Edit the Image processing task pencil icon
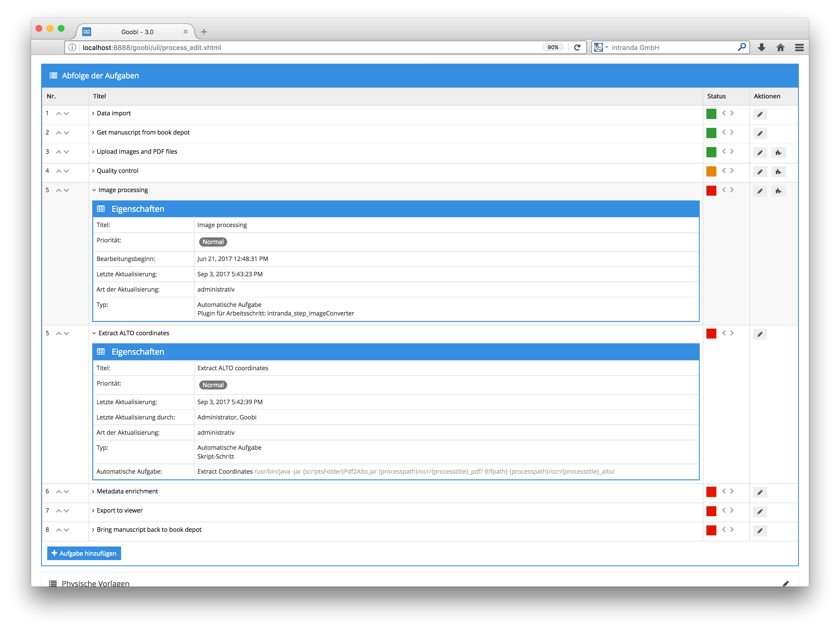 click(x=759, y=191)
